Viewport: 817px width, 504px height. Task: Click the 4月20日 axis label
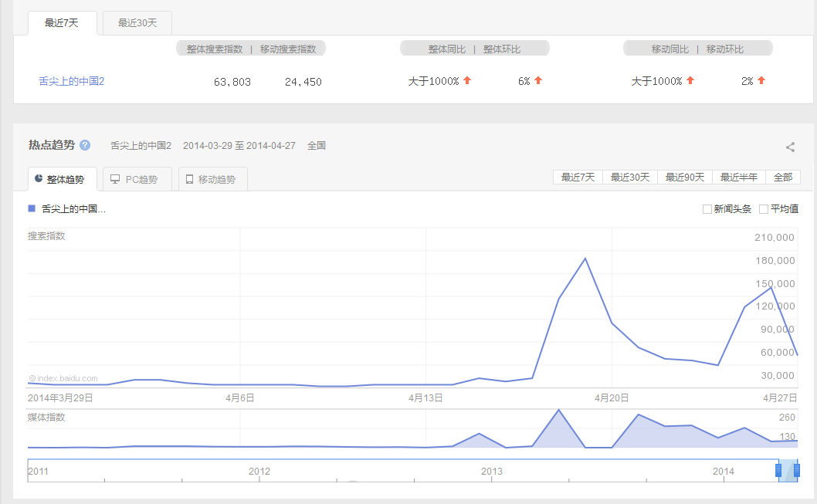pyautogui.click(x=612, y=397)
